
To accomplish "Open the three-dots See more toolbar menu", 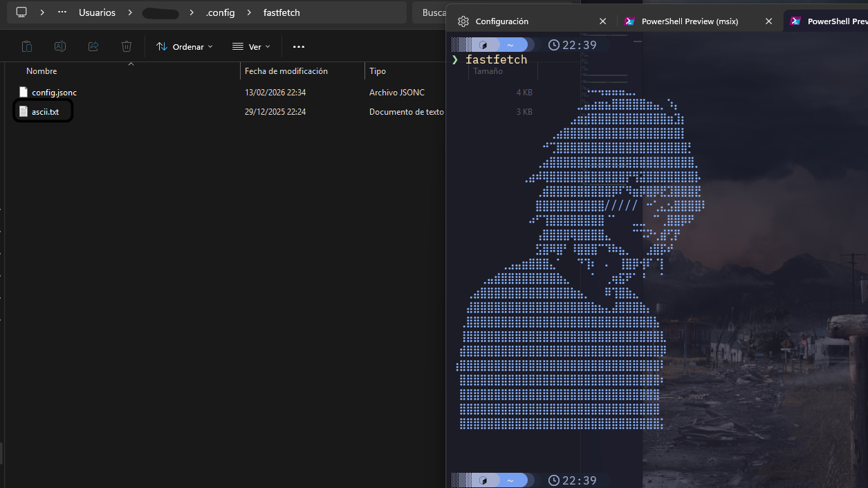I will pos(299,46).
